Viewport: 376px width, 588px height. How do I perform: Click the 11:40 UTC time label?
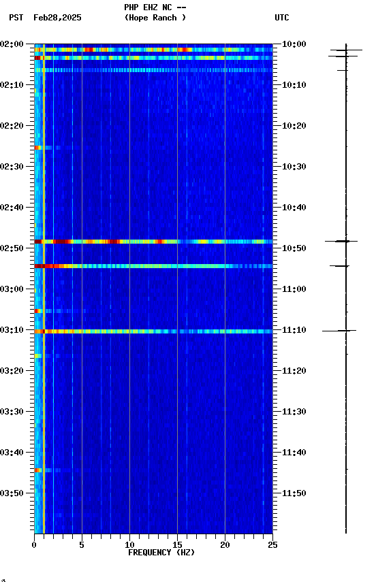click(x=294, y=453)
